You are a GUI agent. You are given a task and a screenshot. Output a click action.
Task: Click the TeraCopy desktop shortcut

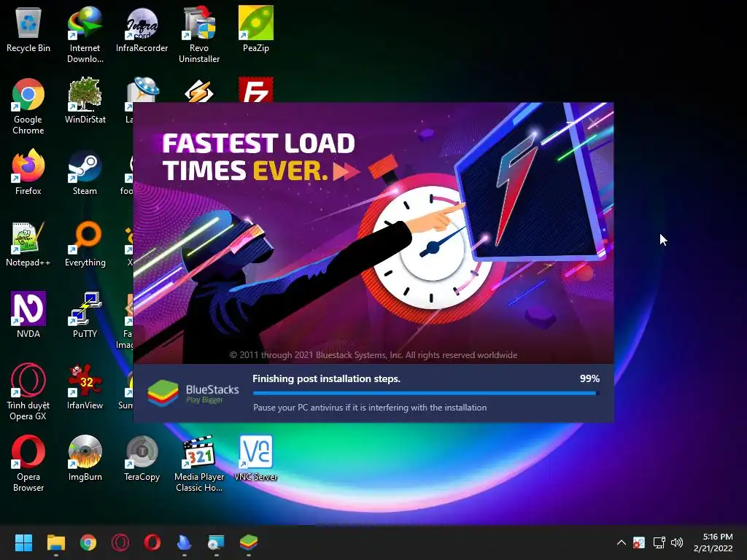pos(142,458)
